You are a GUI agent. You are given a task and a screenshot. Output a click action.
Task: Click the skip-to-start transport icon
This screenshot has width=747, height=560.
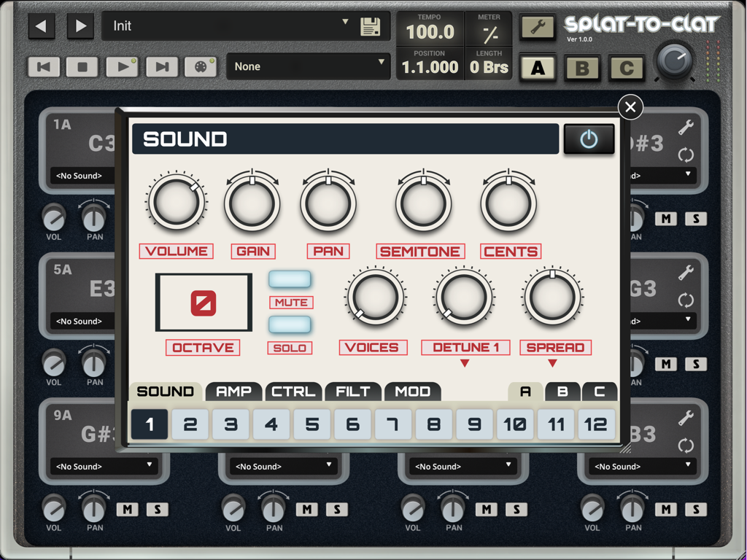[44, 66]
